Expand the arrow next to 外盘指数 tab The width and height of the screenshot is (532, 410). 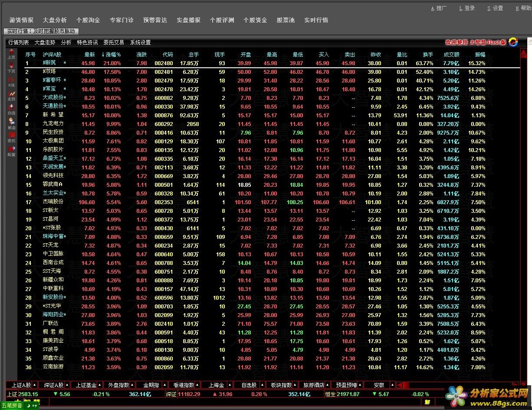132,385
